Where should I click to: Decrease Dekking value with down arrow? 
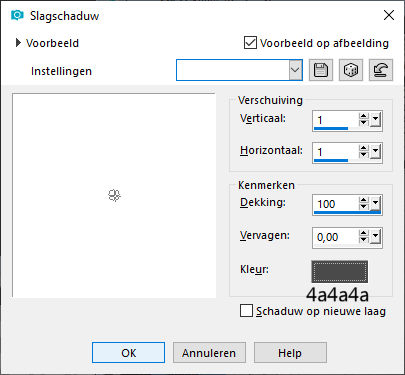coord(364,207)
